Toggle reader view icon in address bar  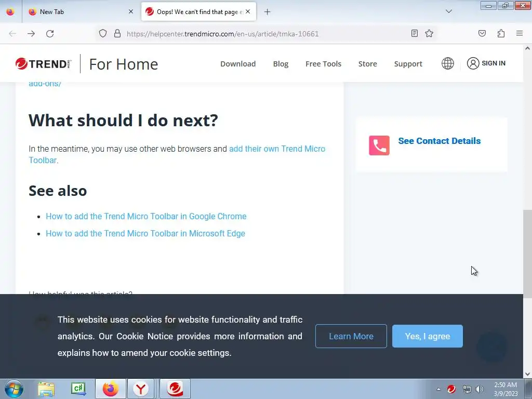coord(414,33)
